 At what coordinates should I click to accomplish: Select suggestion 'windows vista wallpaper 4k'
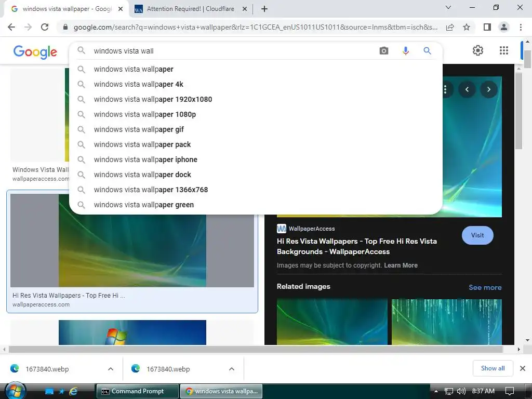coord(256,84)
